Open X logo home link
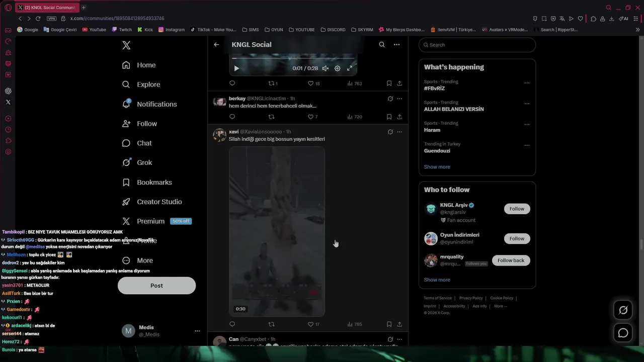 click(126, 45)
